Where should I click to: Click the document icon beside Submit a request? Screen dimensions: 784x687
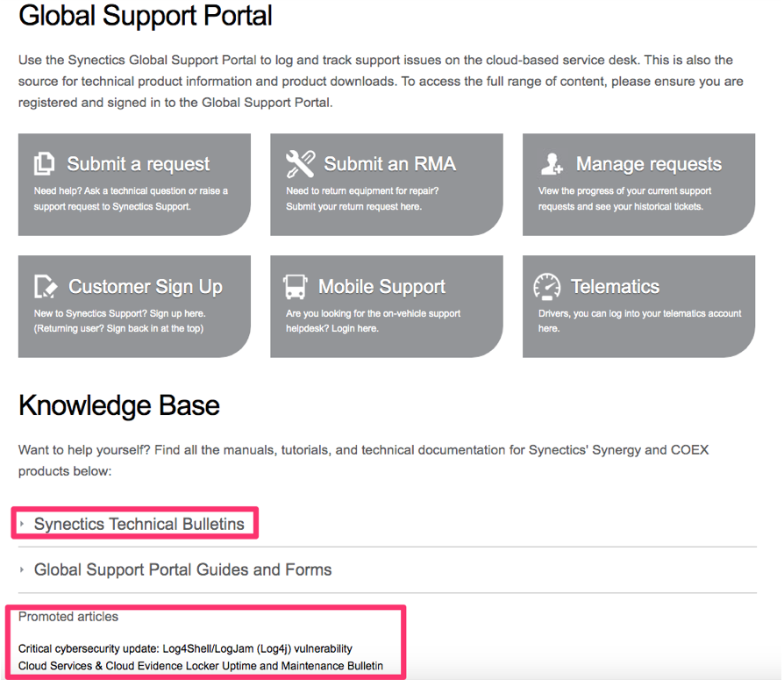tap(44, 163)
